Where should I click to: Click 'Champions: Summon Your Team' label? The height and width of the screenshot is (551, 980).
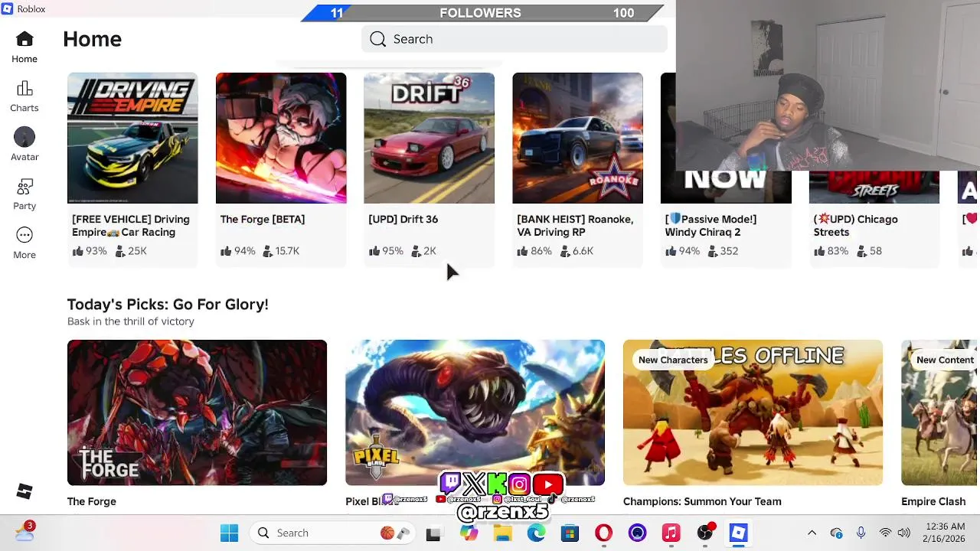click(702, 501)
